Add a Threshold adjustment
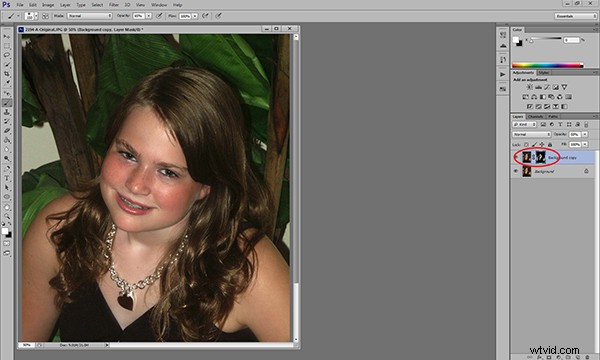 pyautogui.click(x=547, y=106)
